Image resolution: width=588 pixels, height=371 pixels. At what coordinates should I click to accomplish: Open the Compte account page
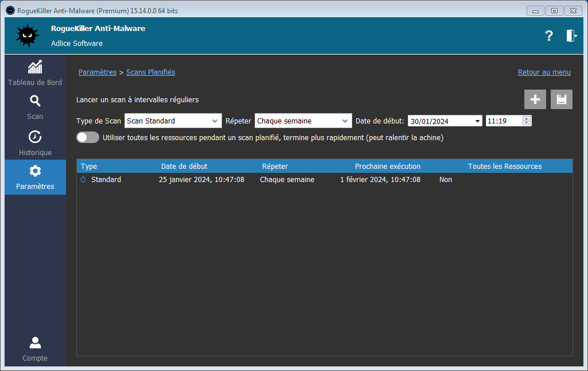click(35, 349)
